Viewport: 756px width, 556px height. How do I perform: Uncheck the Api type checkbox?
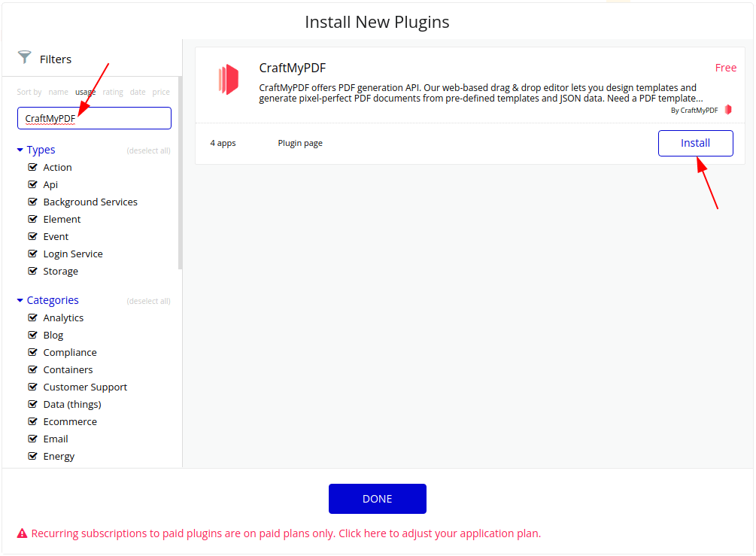tap(33, 184)
